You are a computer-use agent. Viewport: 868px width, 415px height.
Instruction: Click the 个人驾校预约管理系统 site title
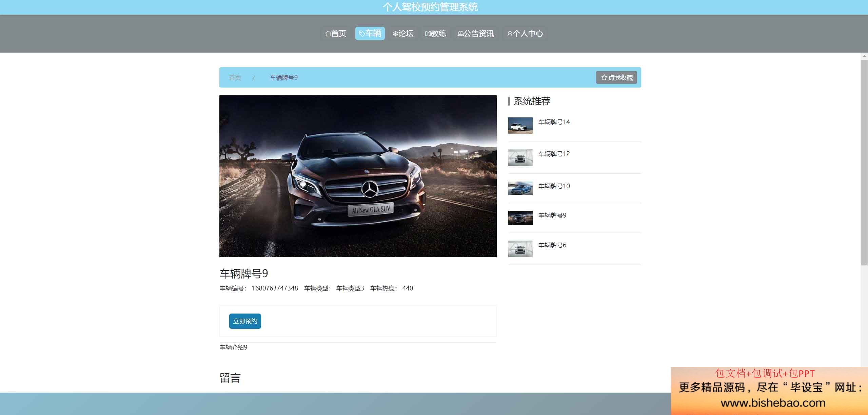click(430, 7)
